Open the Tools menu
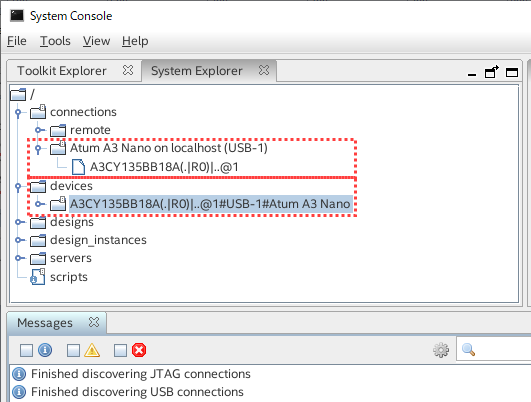Image resolution: width=531 pixels, height=402 pixels. pyautogui.click(x=55, y=41)
